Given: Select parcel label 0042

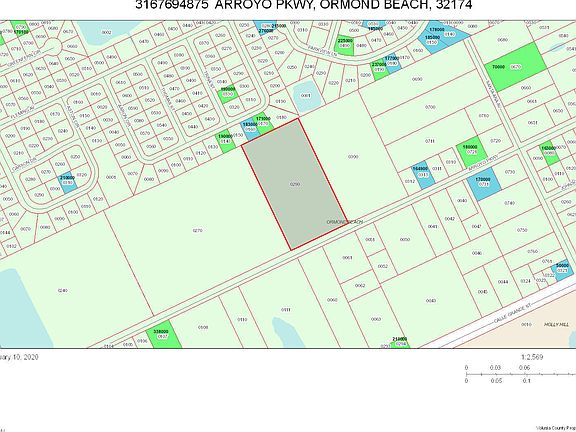Looking at the screenshot, I should [450, 219].
